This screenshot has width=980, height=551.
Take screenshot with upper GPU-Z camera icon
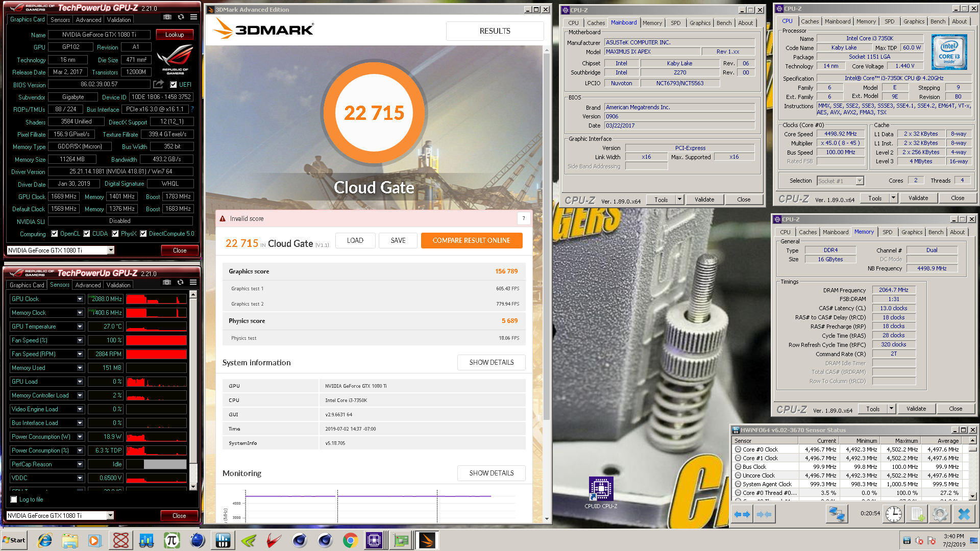(167, 17)
